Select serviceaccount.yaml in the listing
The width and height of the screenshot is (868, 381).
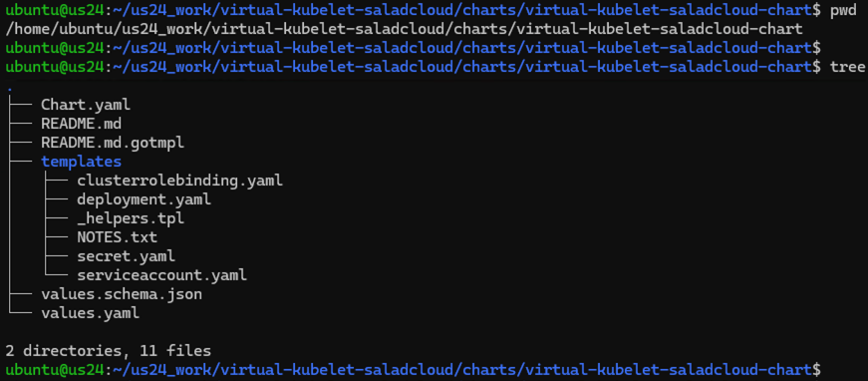[162, 275]
